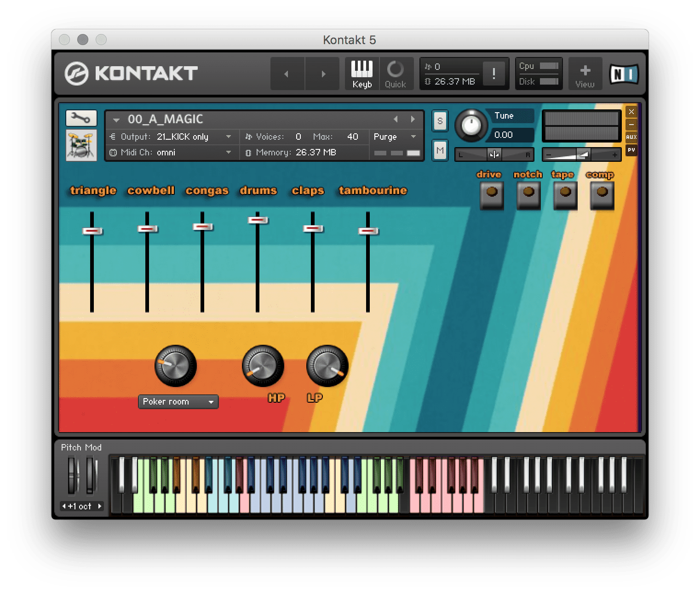700x593 pixels.
Task: Toggle the notch effect button
Action: pos(528,195)
